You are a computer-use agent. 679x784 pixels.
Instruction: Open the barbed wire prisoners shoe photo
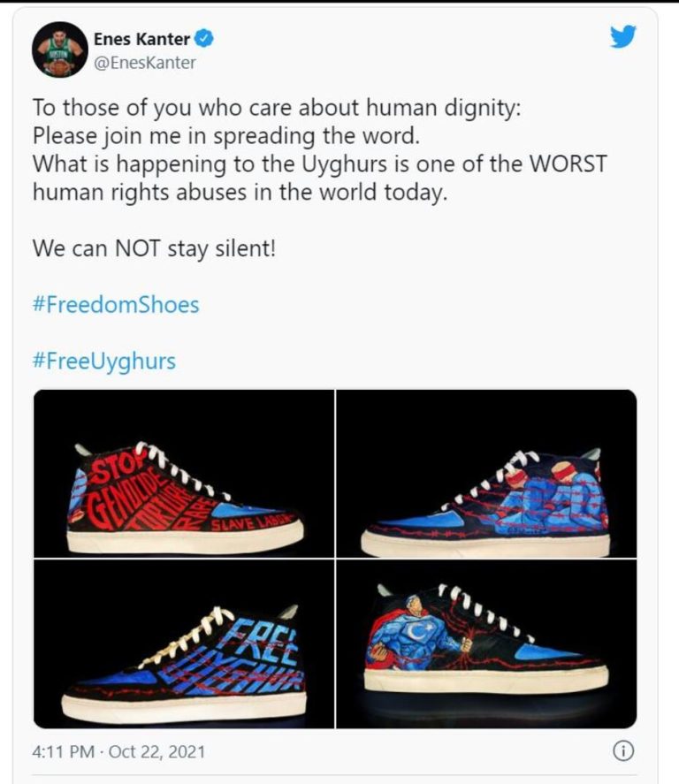486,474
